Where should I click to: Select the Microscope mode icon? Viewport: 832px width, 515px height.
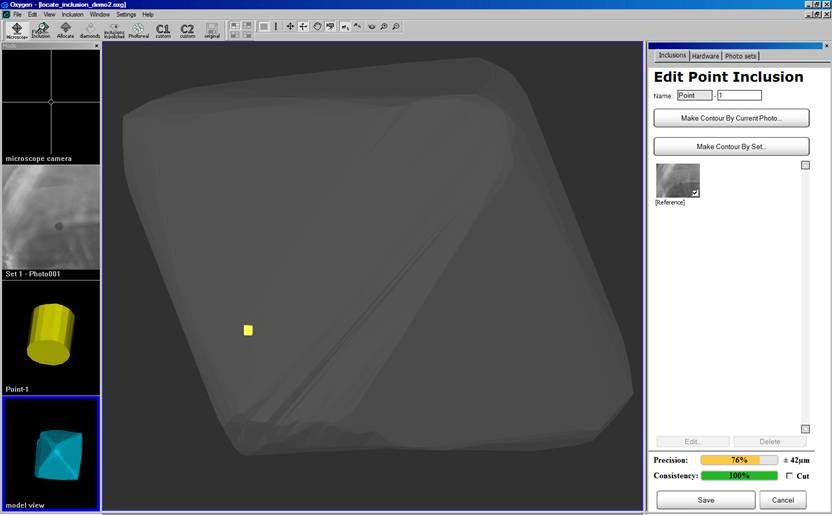coord(17,30)
